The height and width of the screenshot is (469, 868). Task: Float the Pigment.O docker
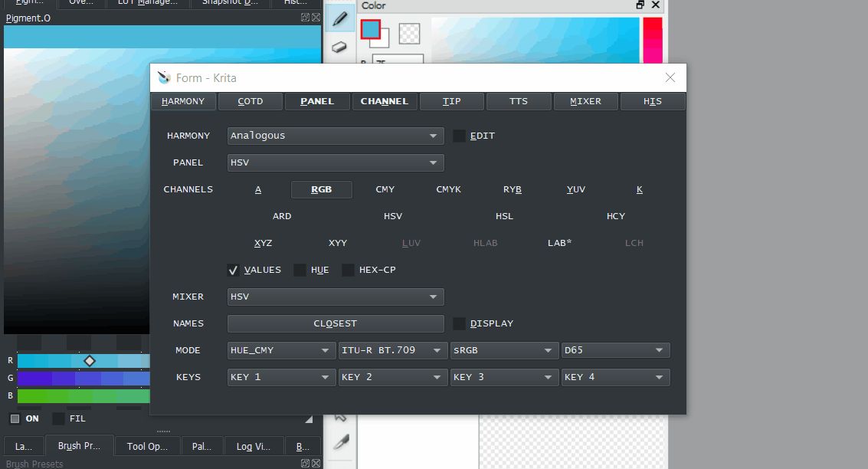[x=305, y=17]
